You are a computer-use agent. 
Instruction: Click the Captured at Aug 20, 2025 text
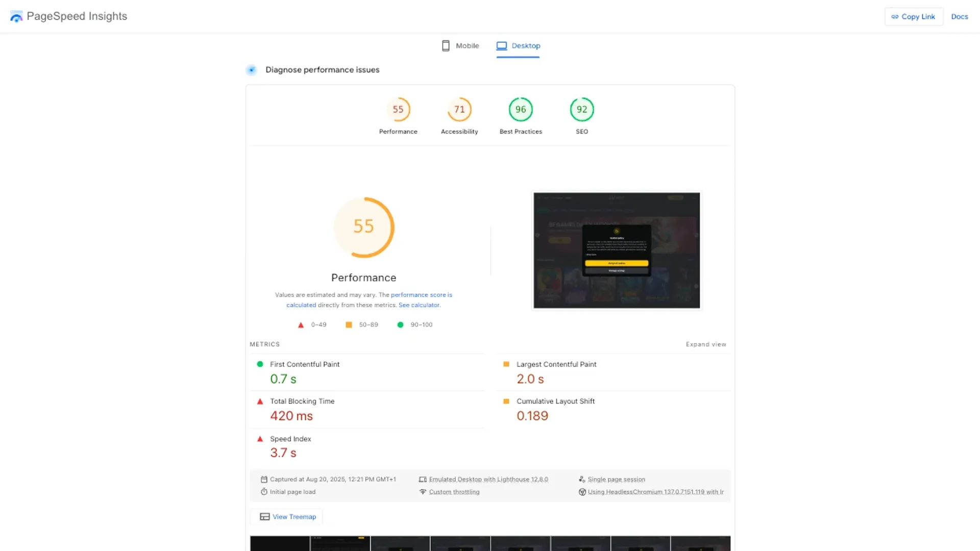click(x=333, y=480)
